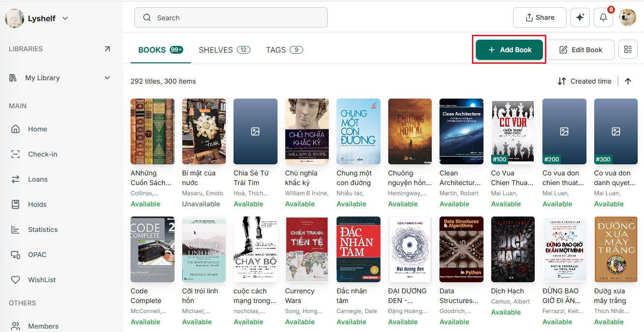
Task: Switch to the TAGS tab
Action: (285, 50)
